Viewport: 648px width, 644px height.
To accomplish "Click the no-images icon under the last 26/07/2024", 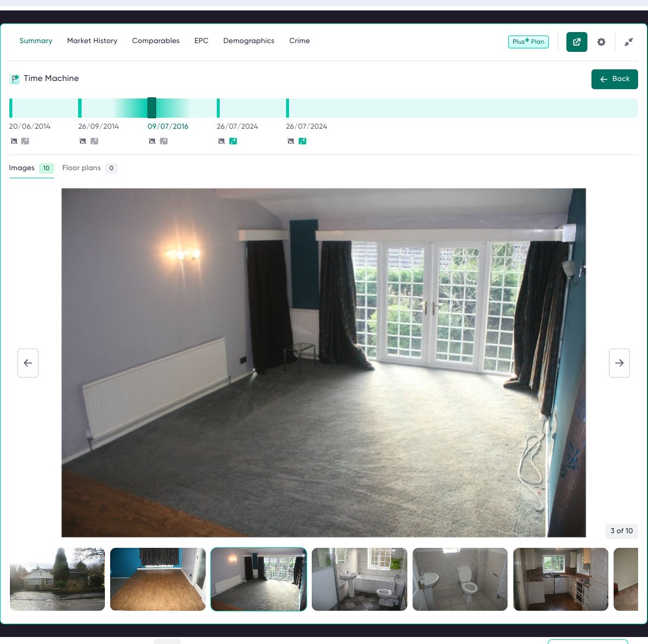I will click(x=291, y=142).
